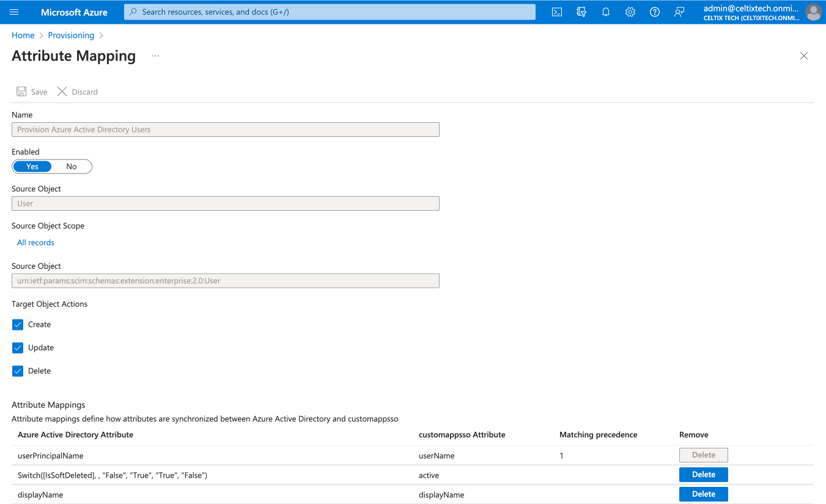The height and width of the screenshot is (504, 826).
Task: Delete the displayName attribute mapping
Action: [704, 494]
